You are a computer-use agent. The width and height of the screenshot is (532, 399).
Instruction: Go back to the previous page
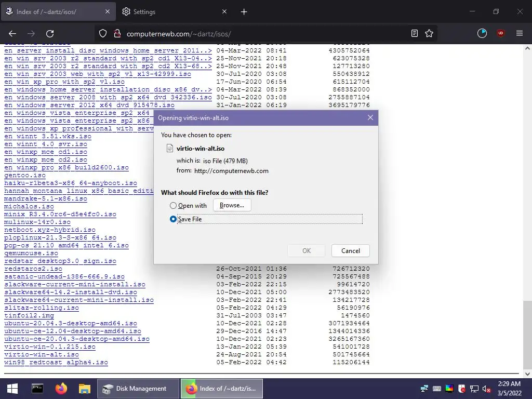click(x=12, y=34)
